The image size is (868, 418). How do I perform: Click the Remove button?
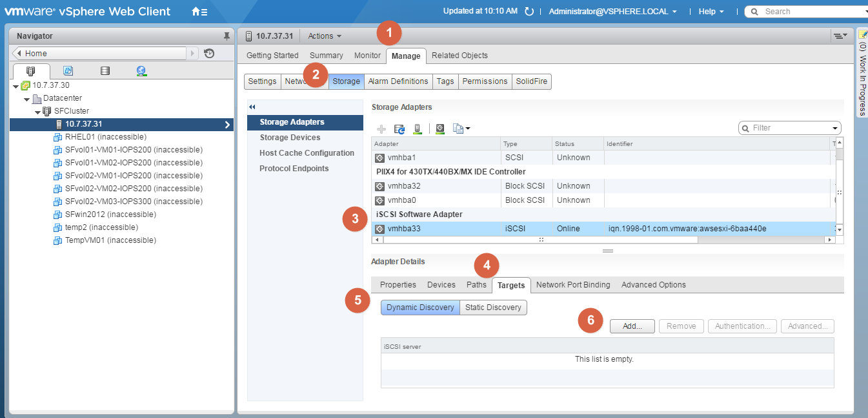(681, 326)
